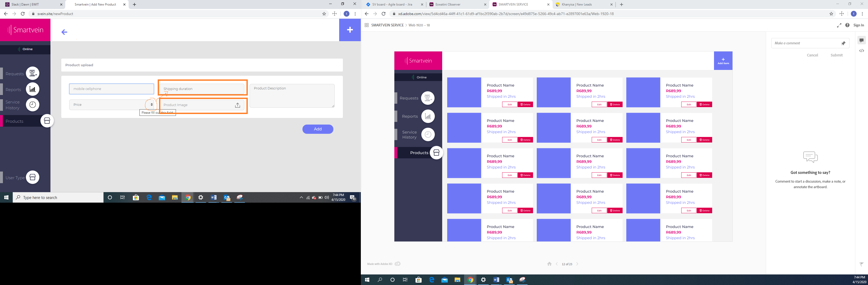Click the Product Description text area

[292, 96]
